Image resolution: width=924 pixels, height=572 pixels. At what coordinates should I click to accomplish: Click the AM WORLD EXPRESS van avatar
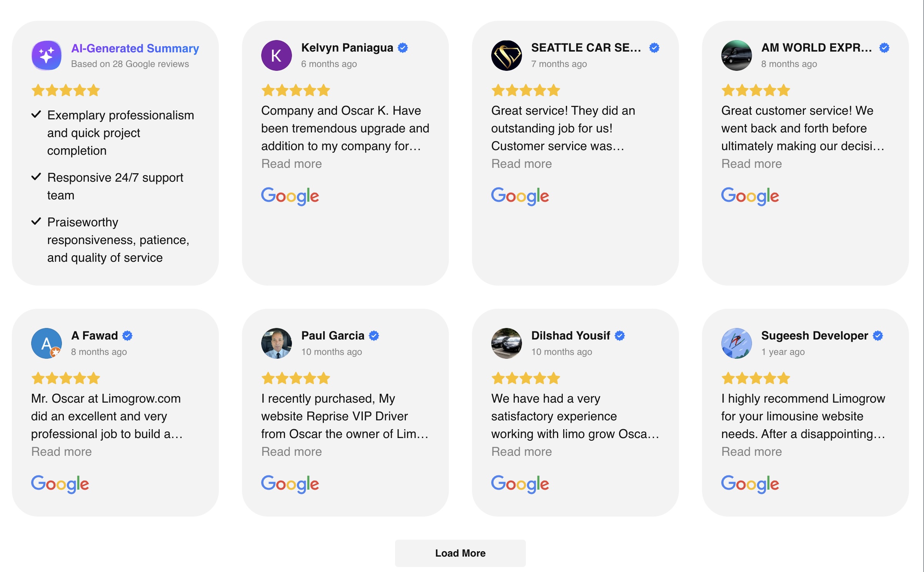click(x=737, y=55)
